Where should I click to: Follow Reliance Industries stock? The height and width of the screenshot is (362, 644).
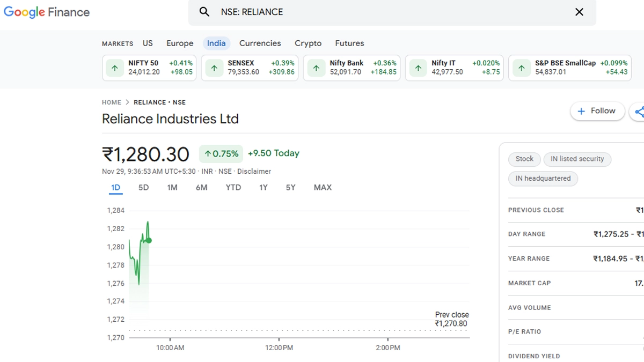point(597,111)
